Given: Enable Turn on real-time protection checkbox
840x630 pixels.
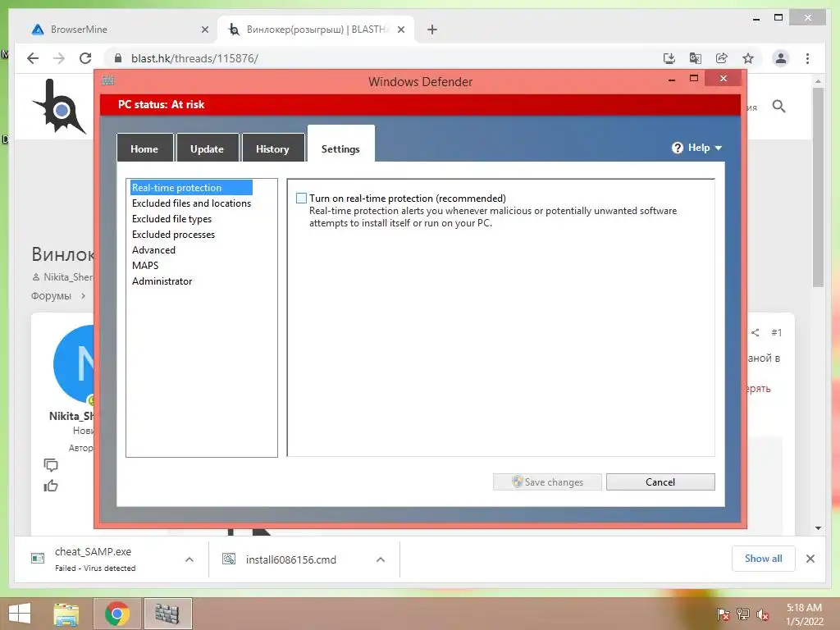Looking at the screenshot, I should [302, 199].
